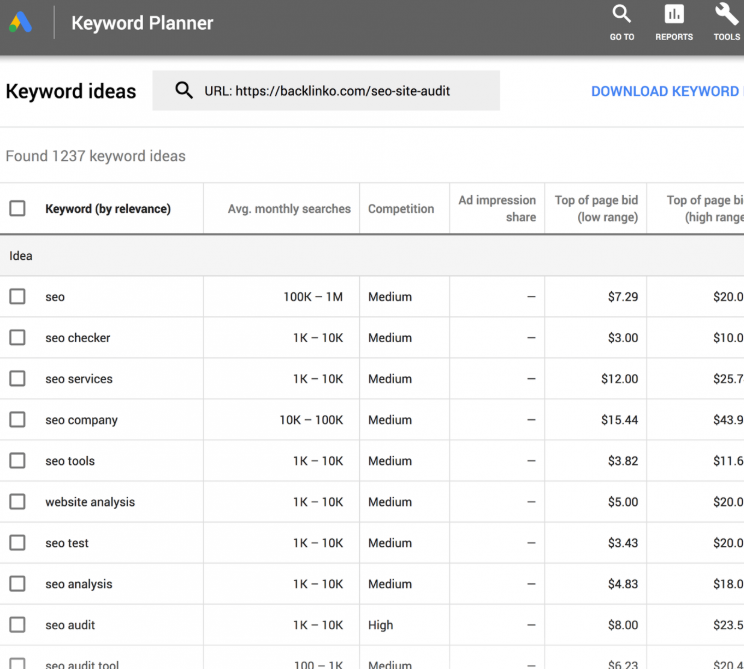The height and width of the screenshot is (669, 744).
Task: Click the $3.43 low range bid
Action: coord(623,543)
